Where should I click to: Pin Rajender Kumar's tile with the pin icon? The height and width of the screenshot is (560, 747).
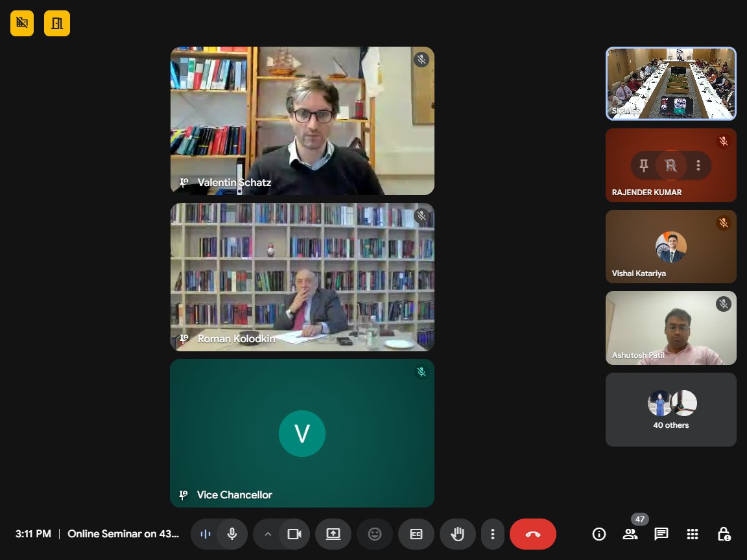644,165
